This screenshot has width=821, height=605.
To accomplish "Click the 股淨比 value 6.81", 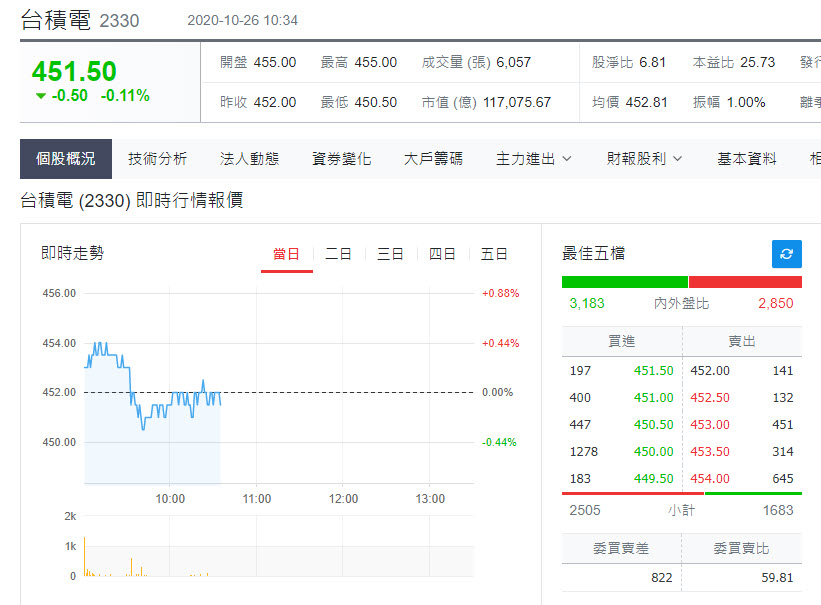I will pyautogui.click(x=652, y=62).
